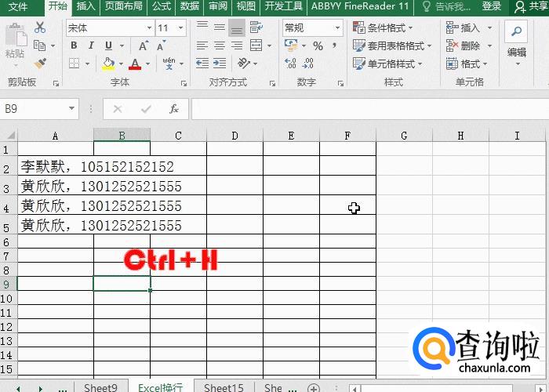Image resolution: width=549 pixels, height=392 pixels.
Task: Toggle underline formatting
Action: (108, 45)
